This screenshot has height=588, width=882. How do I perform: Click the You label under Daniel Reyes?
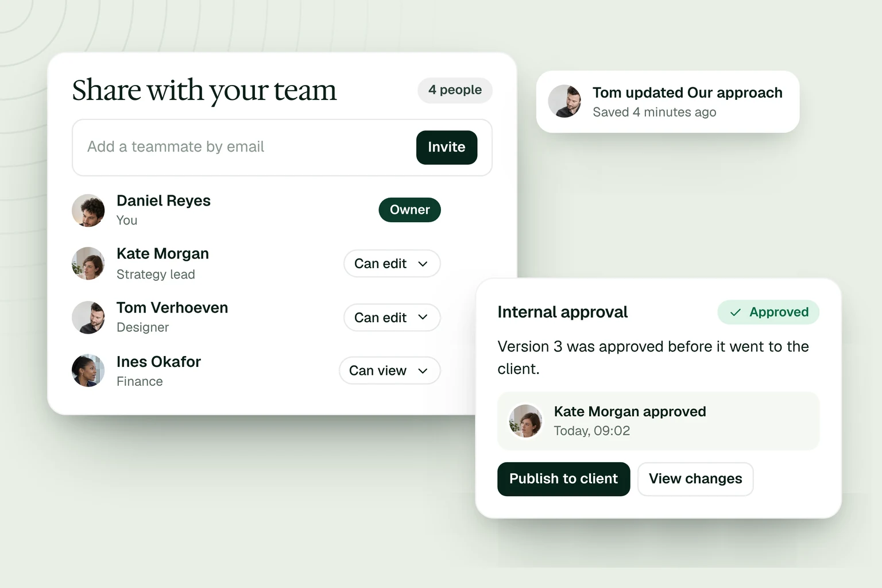127,220
